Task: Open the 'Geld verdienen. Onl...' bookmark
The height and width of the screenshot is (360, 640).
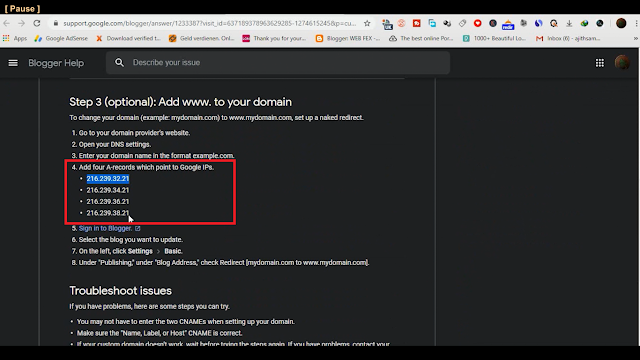Action: [202, 38]
